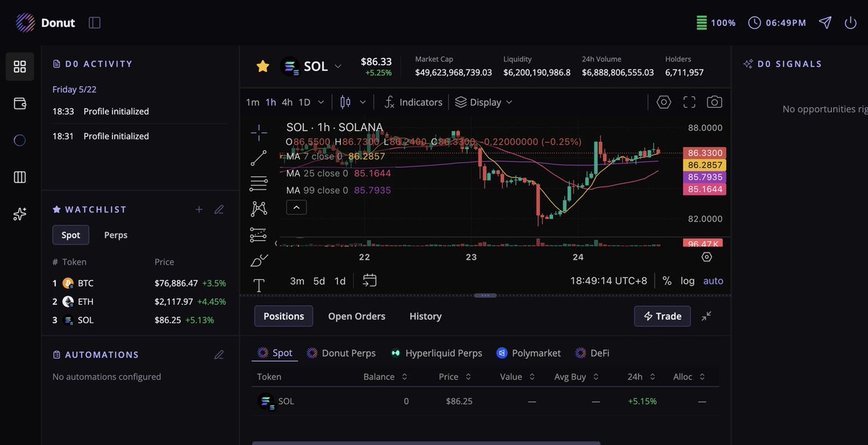
Task: Click the power icon at top right
Action: [x=851, y=22]
